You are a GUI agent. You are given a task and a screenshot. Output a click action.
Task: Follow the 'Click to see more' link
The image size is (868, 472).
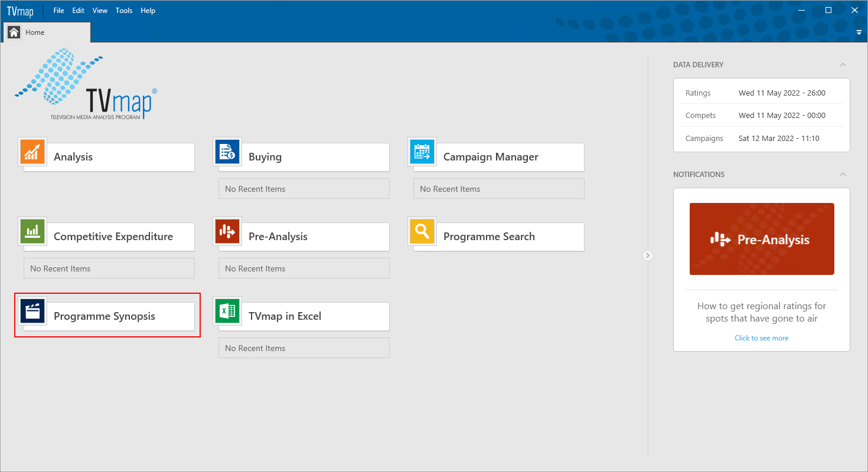(761, 338)
